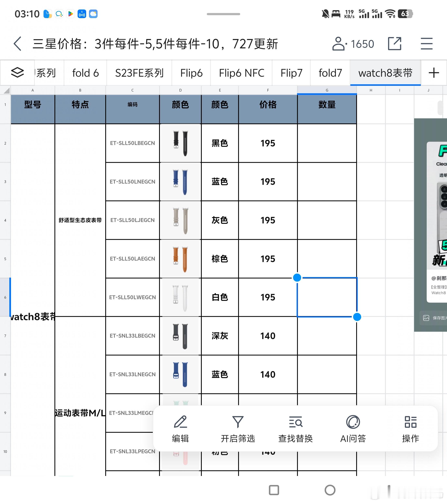Select price 195 in 黑色 row
This screenshot has width=447, height=504.
tap(268, 143)
